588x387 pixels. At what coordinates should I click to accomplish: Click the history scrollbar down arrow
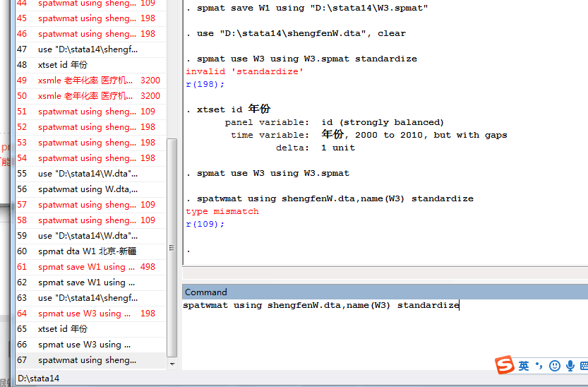[x=172, y=364]
